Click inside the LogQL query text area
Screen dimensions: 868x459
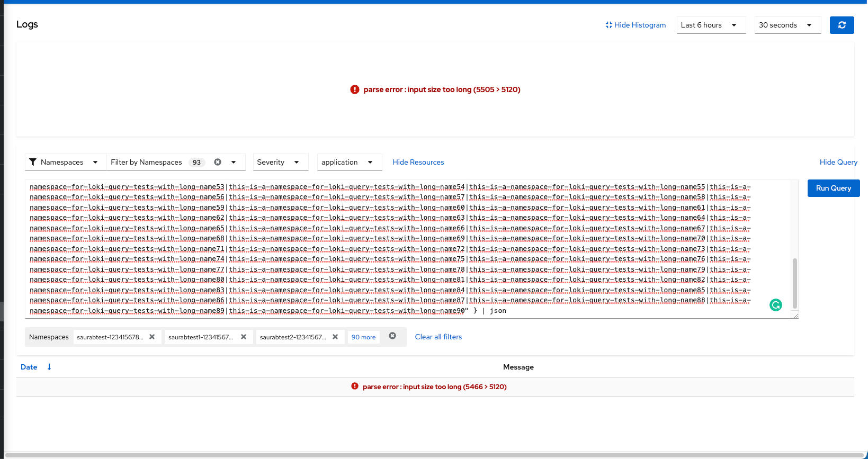[408, 249]
